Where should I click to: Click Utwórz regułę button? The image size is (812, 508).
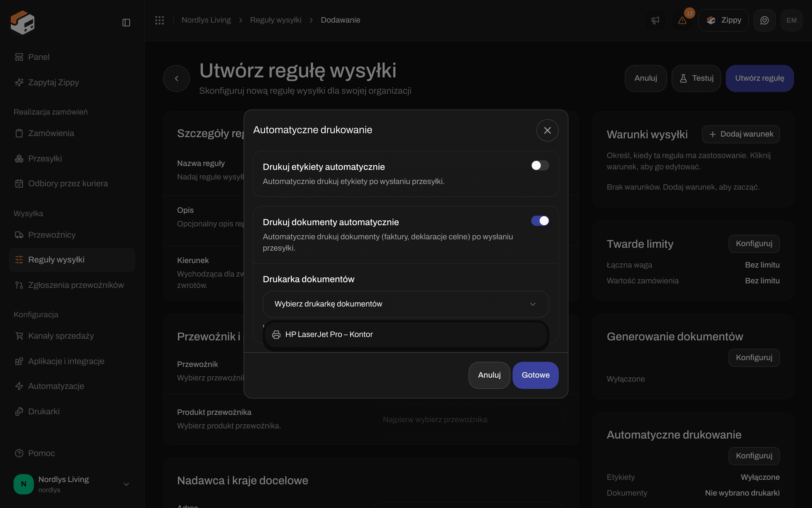point(760,78)
